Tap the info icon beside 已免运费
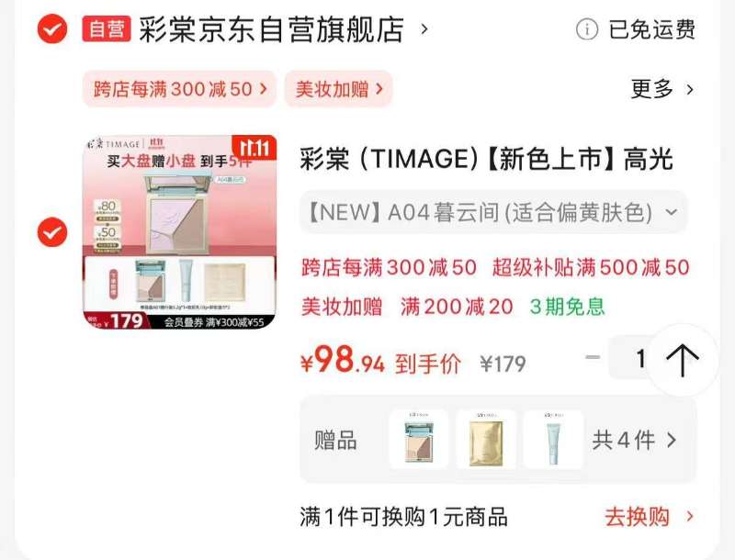 click(x=587, y=29)
